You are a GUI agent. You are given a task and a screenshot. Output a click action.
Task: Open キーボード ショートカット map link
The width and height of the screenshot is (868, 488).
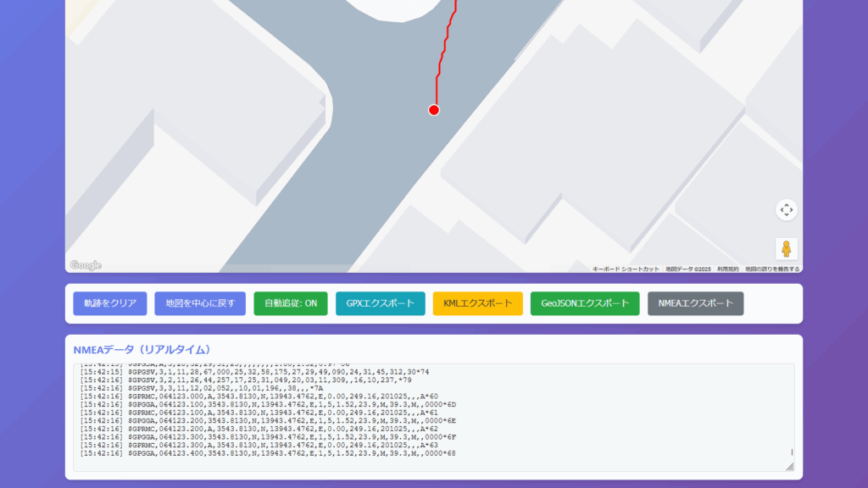point(626,269)
